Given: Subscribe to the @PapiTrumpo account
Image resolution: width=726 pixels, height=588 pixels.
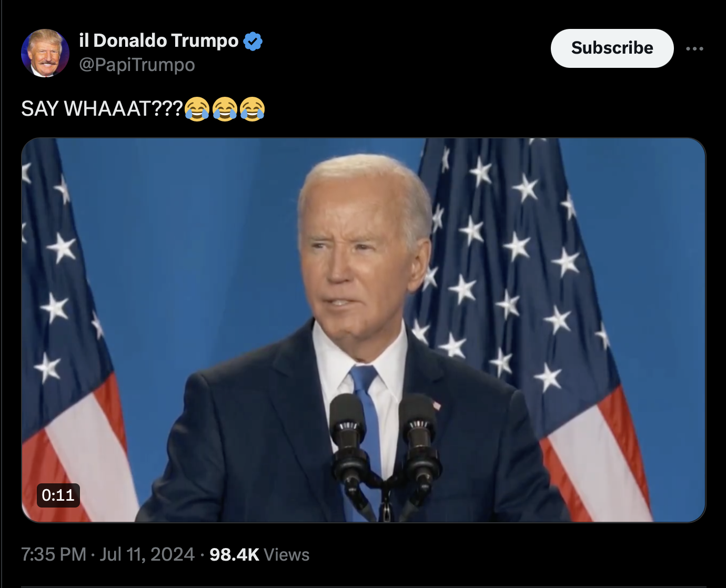Looking at the screenshot, I should (612, 48).
